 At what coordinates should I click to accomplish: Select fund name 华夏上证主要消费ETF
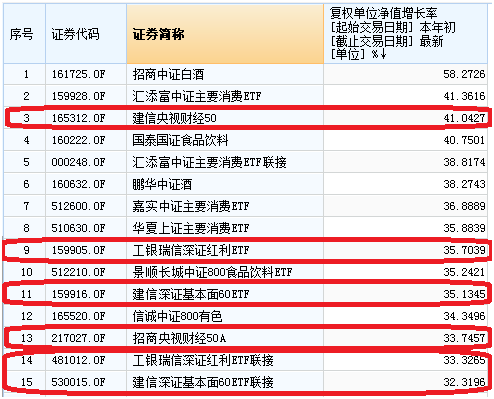click(191, 228)
